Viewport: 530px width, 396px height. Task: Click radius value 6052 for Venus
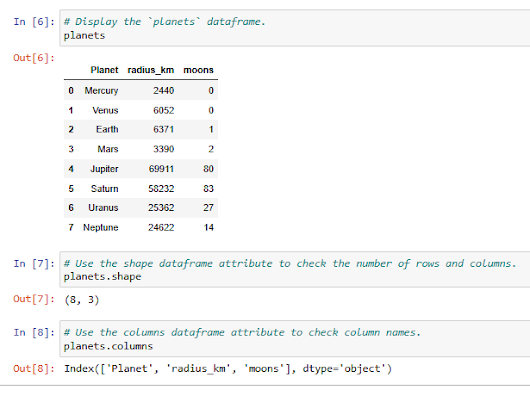[164, 110]
